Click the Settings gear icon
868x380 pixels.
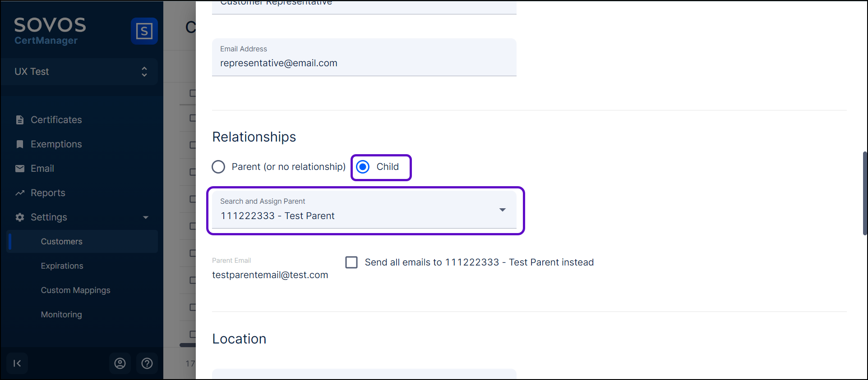pos(20,217)
